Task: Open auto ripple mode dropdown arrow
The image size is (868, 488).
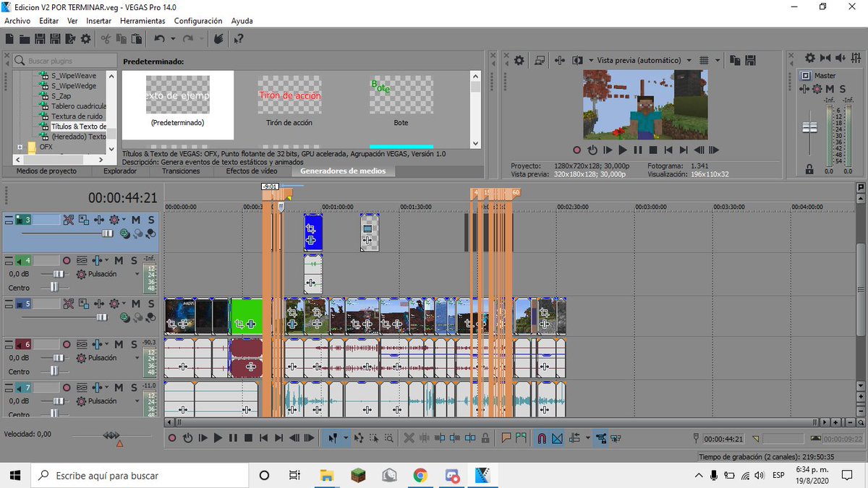Action: coord(588,437)
